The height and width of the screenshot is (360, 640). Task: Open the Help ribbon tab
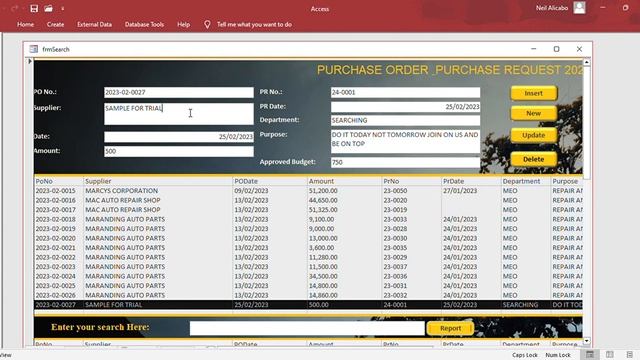point(183,24)
